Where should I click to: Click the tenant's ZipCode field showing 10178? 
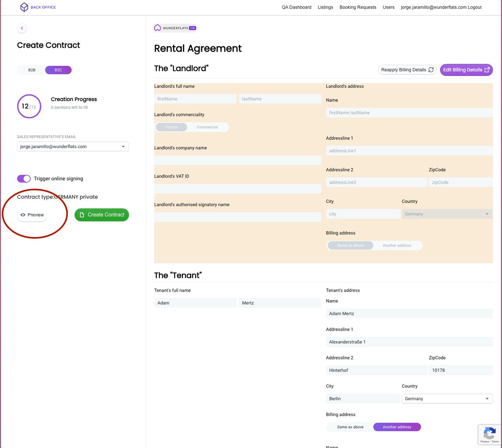460,370
